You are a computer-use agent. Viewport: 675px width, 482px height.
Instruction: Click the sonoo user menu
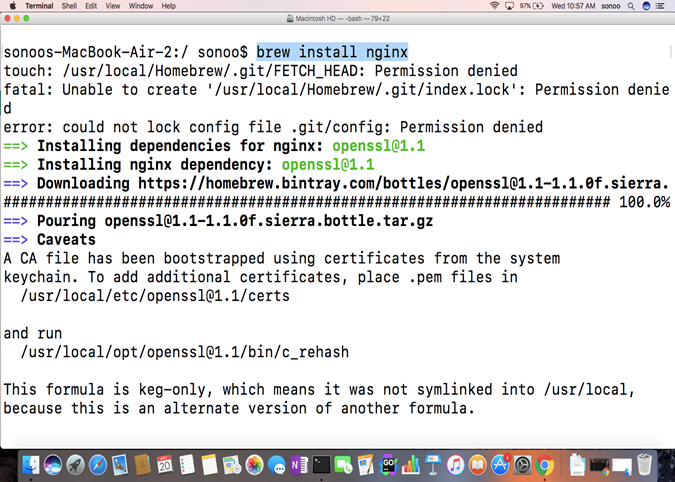(610, 6)
